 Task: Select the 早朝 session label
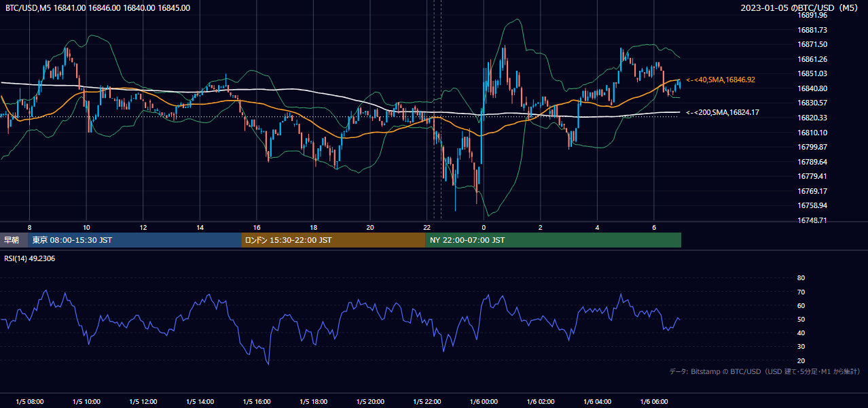(x=12, y=240)
